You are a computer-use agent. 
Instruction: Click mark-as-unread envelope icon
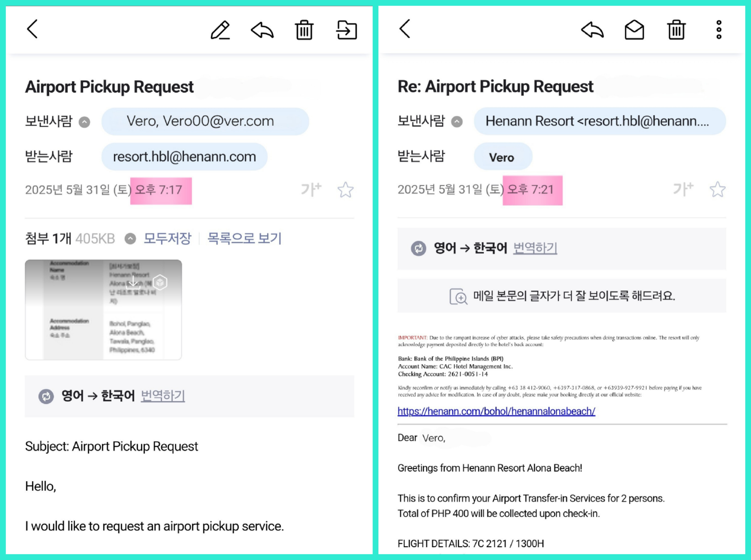(634, 30)
